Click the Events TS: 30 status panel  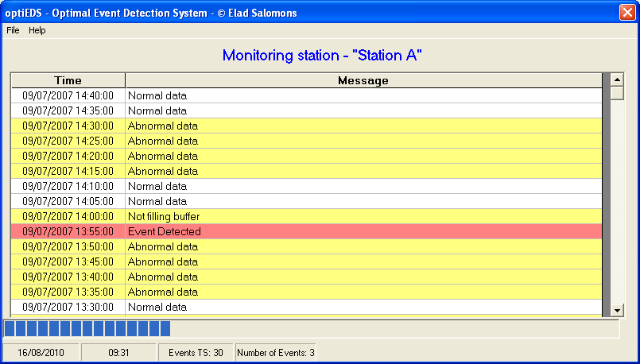pos(196,353)
